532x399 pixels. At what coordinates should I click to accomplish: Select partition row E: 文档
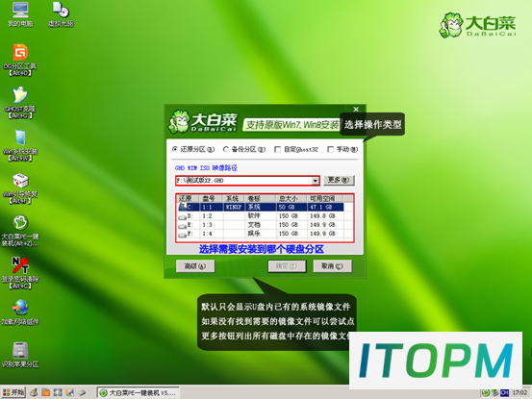(x=261, y=225)
